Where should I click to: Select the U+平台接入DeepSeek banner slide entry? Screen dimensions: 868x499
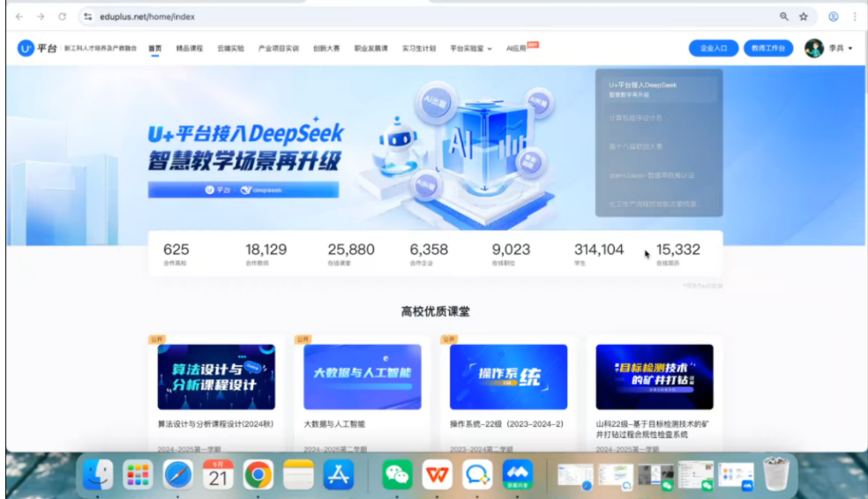click(x=659, y=89)
